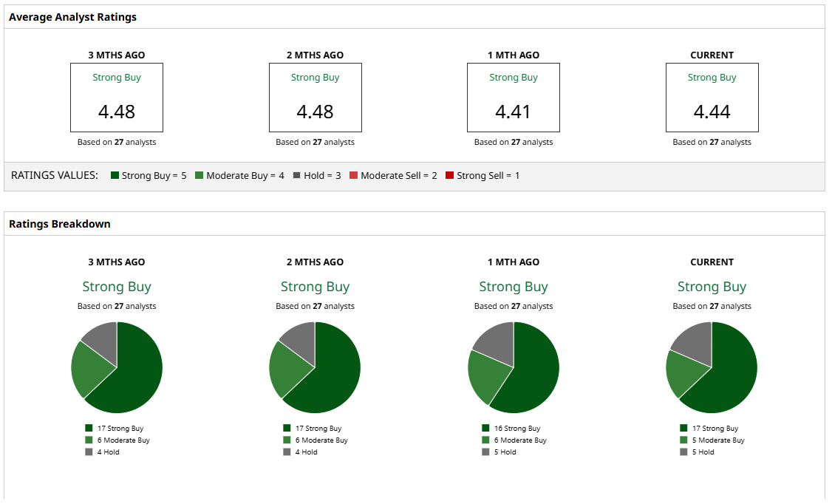Click the Ratings Breakdown heading
Image resolution: width=832 pixels, height=504 pixels.
pyautogui.click(x=60, y=224)
